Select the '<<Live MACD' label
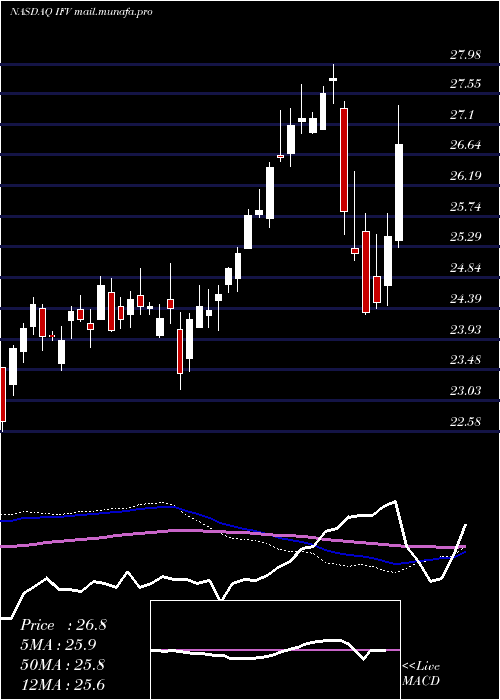Viewport: 500px width, 700px height. tap(421, 673)
